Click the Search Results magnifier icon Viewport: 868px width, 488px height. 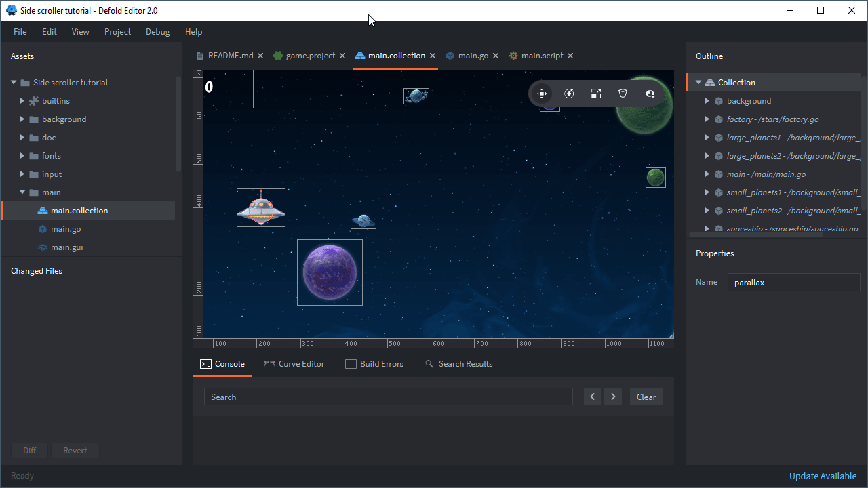429,364
